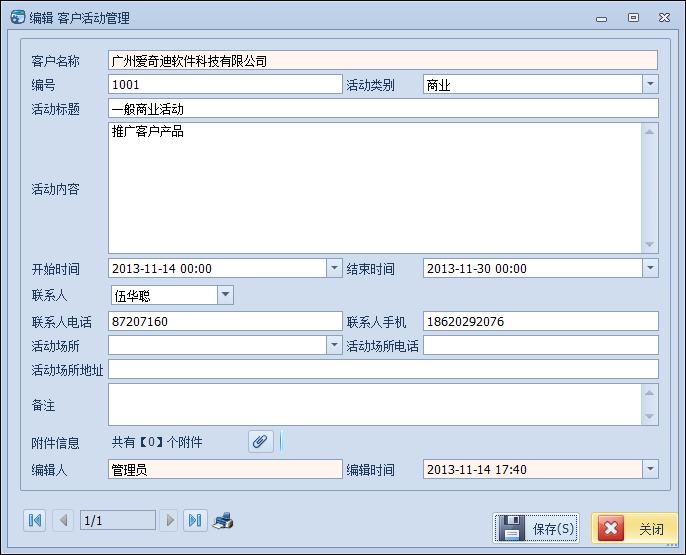Click the record position box 1/1
Viewport: 686px width, 555px height.
pyautogui.click(x=118, y=520)
